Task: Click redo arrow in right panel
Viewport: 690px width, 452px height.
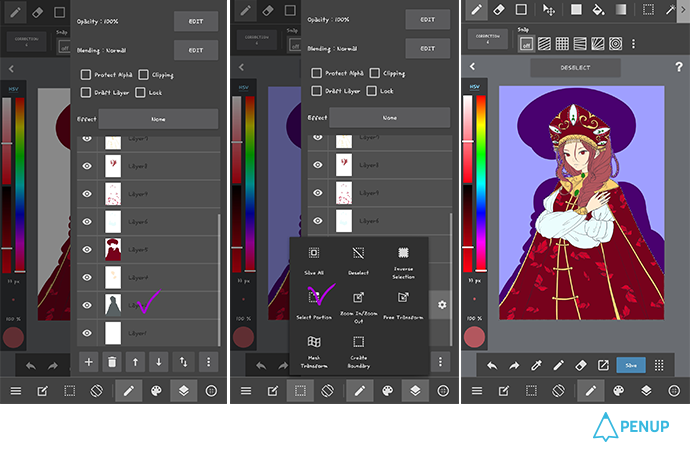Action: point(514,365)
